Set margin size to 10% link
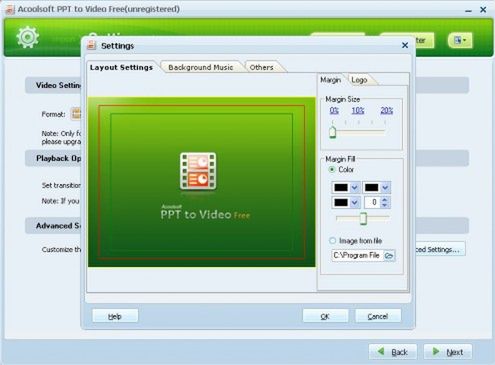Screen dimensions: 495x365 [x=358, y=110]
